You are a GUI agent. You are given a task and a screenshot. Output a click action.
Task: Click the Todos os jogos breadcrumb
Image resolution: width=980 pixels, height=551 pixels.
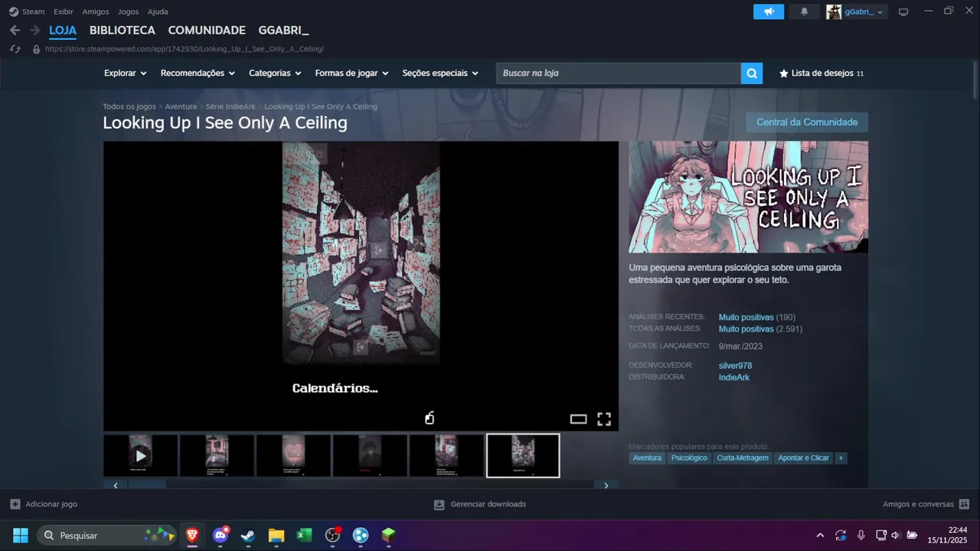click(129, 106)
